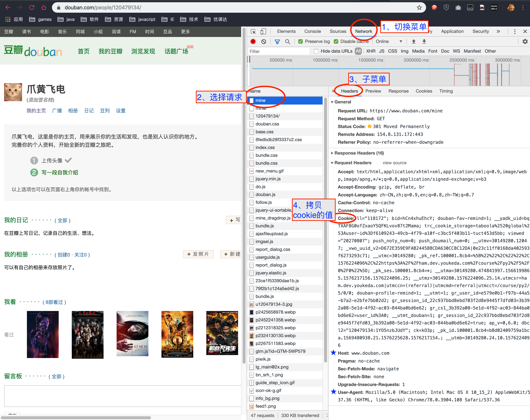The height and width of the screenshot is (420, 530).
Task: Click the camera extension icon
Action: pyautogui.click(x=458, y=8)
